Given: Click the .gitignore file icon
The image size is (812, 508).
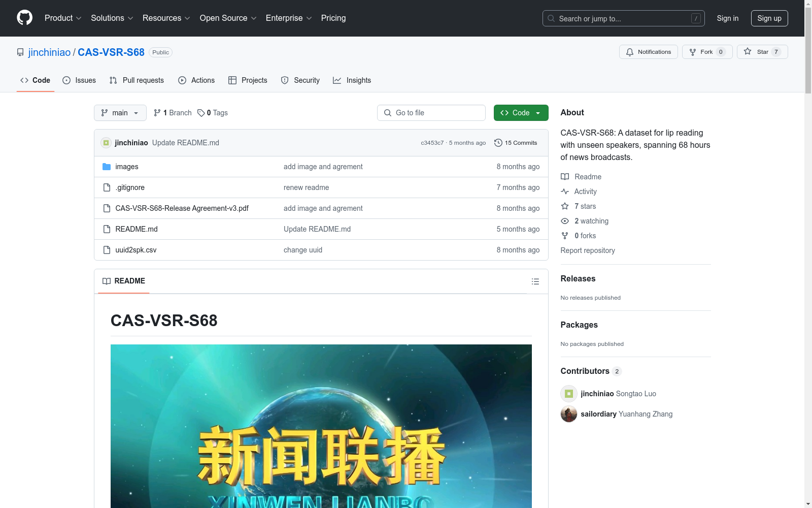Looking at the screenshot, I should [107, 187].
